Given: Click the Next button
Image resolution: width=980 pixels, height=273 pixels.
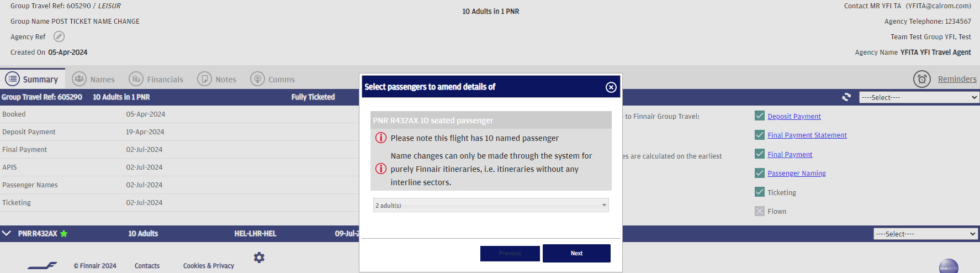Looking at the screenshot, I should coord(576,253).
